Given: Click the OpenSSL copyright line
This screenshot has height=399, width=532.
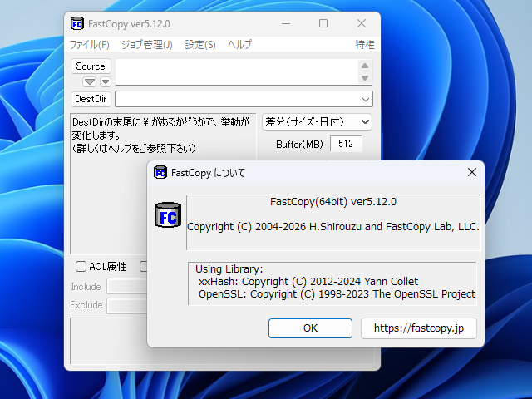Looking at the screenshot, I should (x=337, y=294).
